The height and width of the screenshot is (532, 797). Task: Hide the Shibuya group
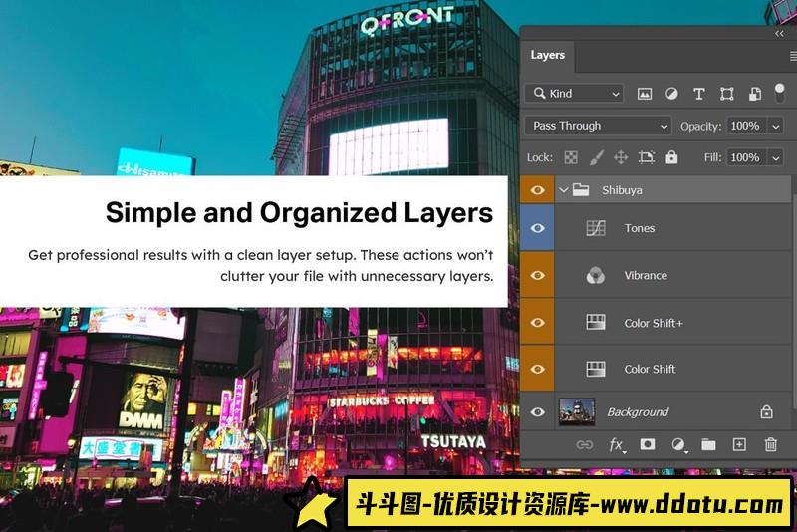pos(538,190)
